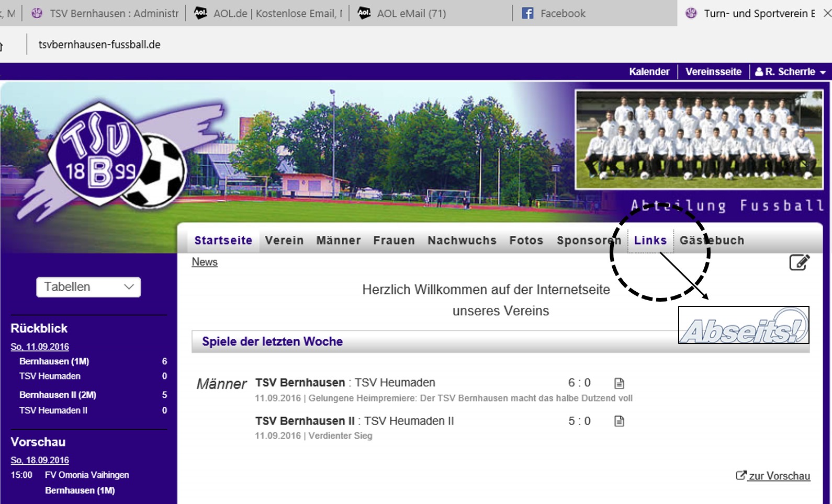Open match report icon for 6:0 game
This screenshot has width=832, height=504.
click(619, 383)
